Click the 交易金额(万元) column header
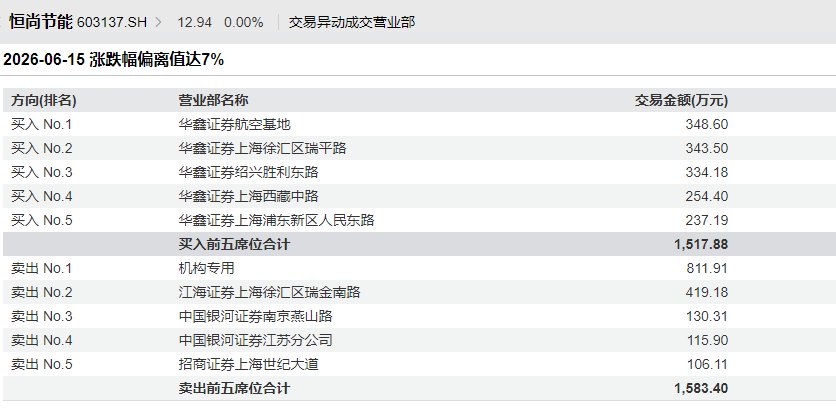The image size is (836, 409). click(x=681, y=100)
